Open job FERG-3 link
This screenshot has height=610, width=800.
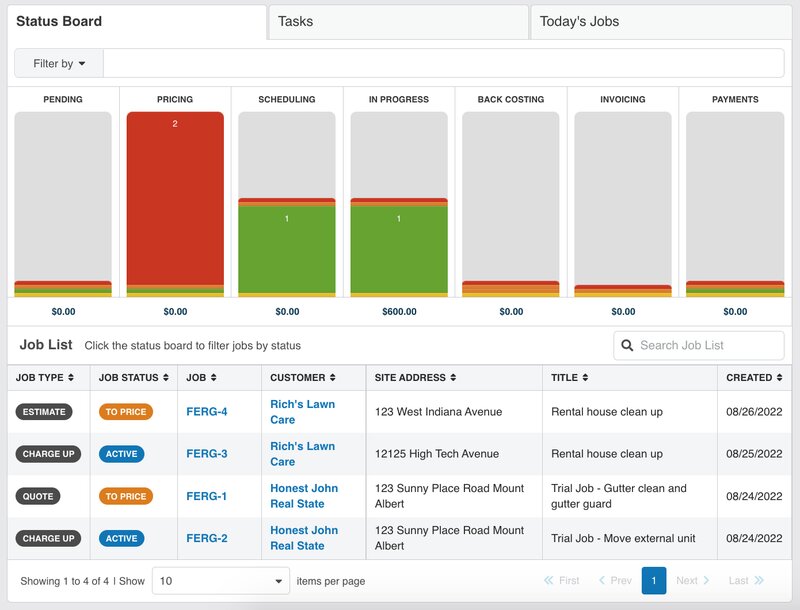[x=207, y=453]
